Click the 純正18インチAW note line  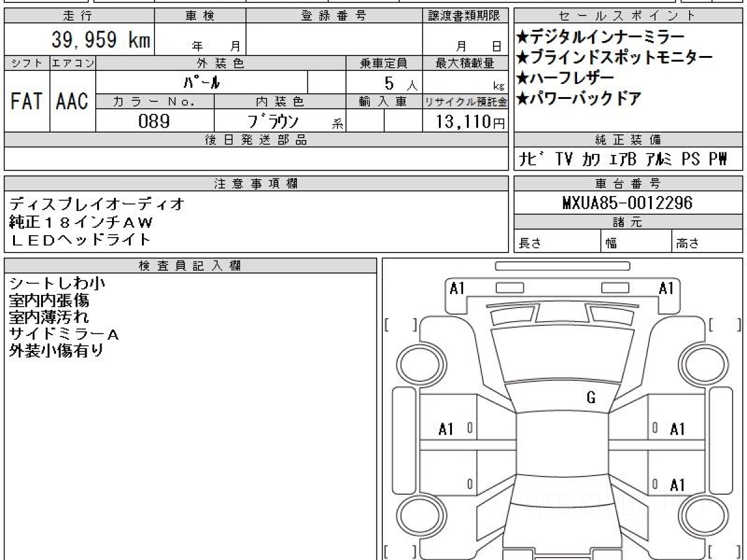(x=81, y=222)
